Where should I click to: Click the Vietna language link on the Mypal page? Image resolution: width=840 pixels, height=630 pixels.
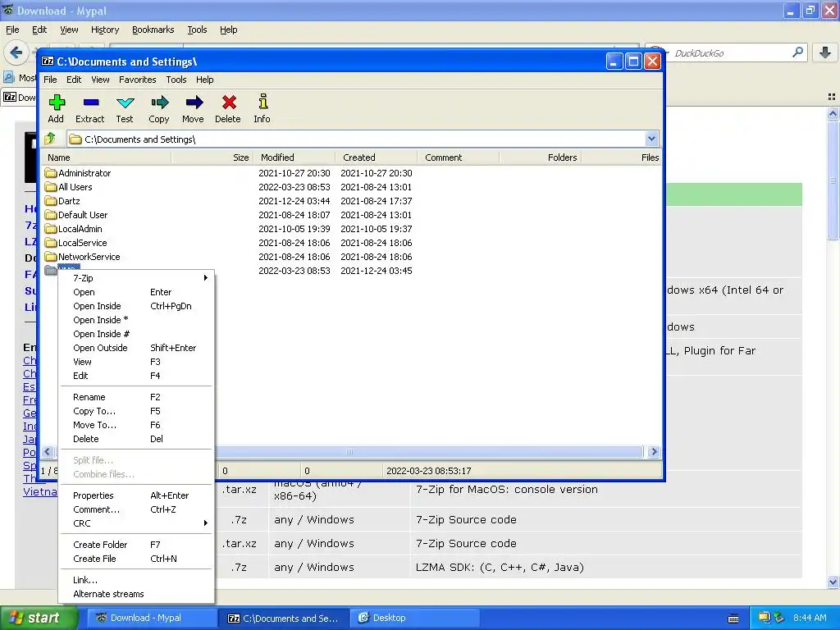click(40, 491)
